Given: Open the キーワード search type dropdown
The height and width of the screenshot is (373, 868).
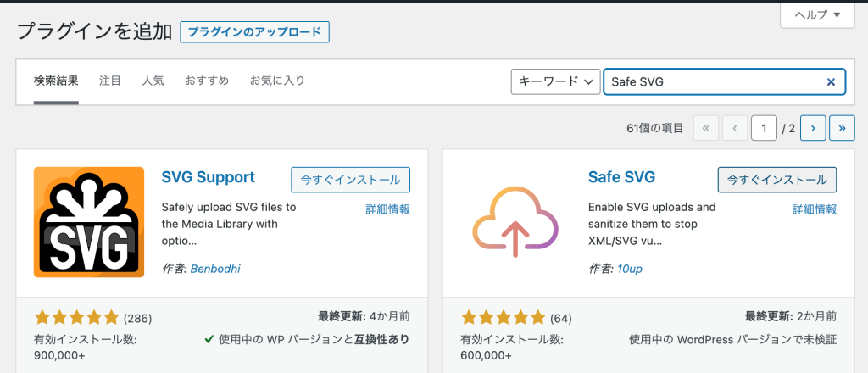Looking at the screenshot, I should pyautogui.click(x=555, y=82).
